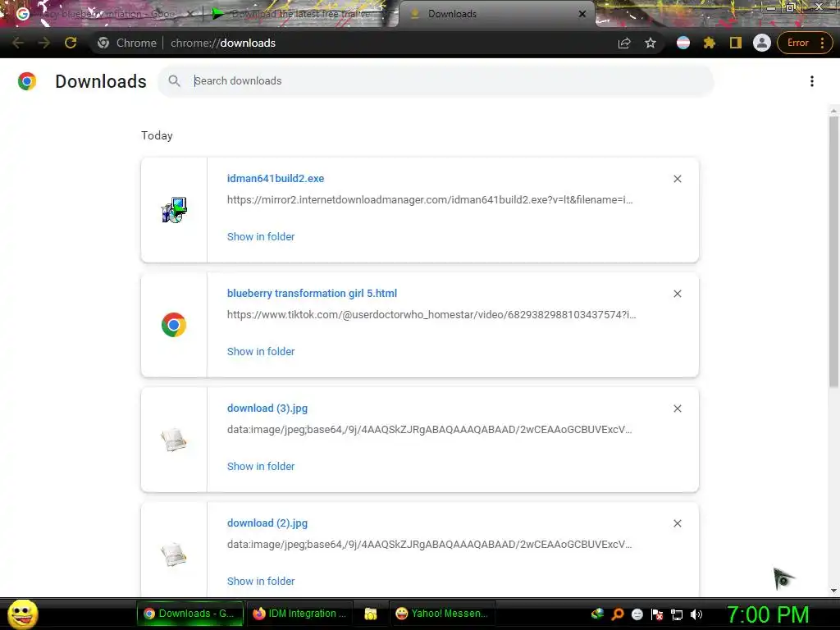Open the Extensions puzzle piece icon
840x630 pixels.
click(710, 43)
